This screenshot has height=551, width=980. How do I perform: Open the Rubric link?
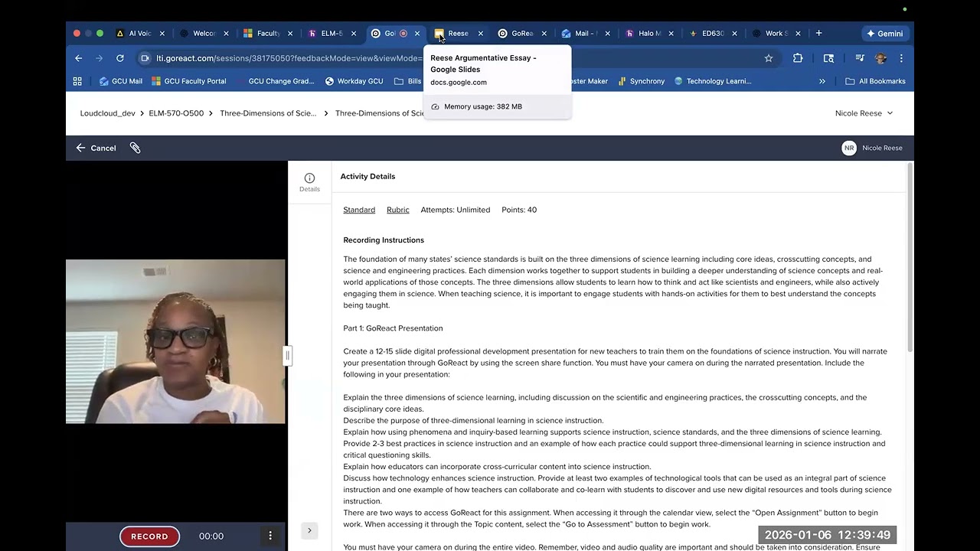click(398, 210)
